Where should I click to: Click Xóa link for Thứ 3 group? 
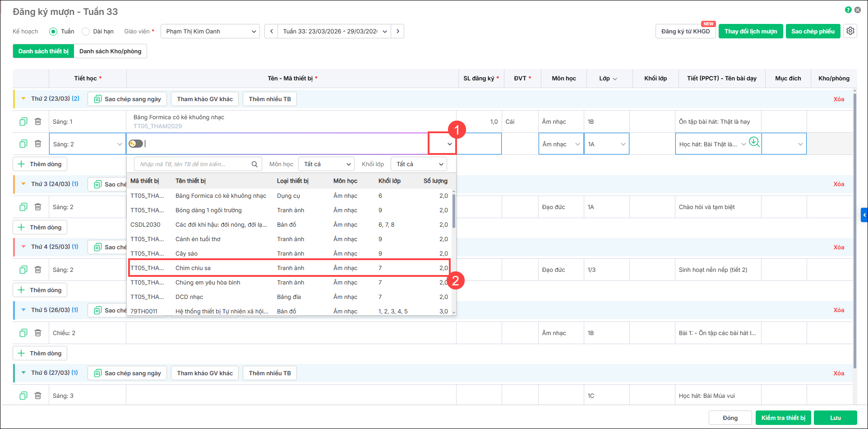pos(839,184)
